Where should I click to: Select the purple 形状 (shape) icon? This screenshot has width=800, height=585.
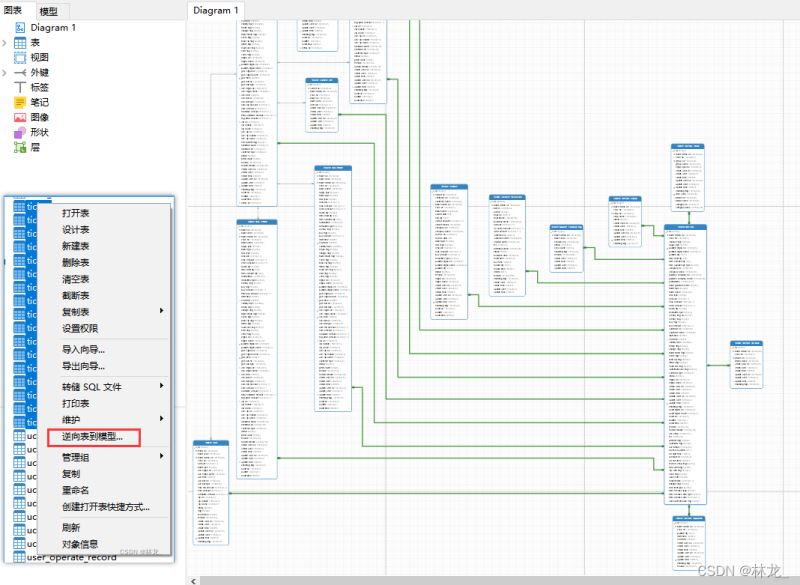(20, 132)
